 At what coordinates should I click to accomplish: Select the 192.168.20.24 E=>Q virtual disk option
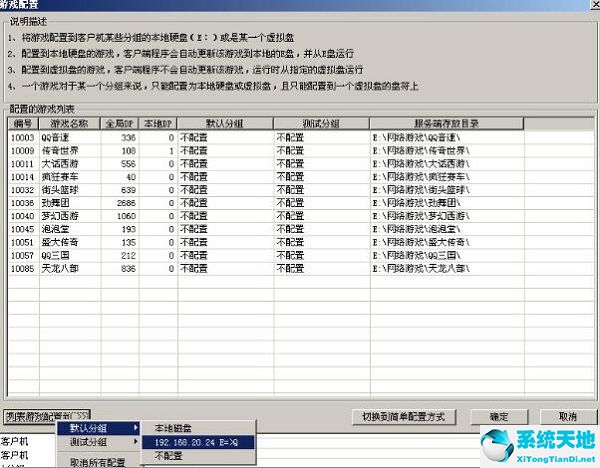pyautogui.click(x=198, y=442)
